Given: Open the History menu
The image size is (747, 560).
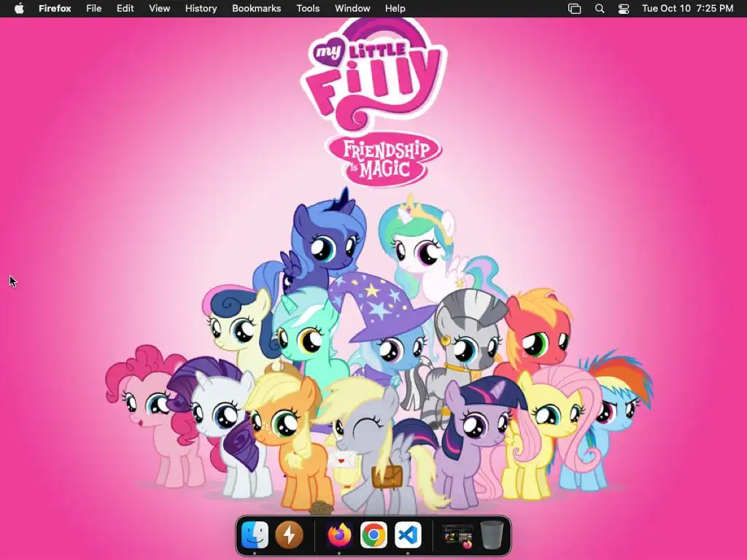Looking at the screenshot, I should tap(201, 9).
